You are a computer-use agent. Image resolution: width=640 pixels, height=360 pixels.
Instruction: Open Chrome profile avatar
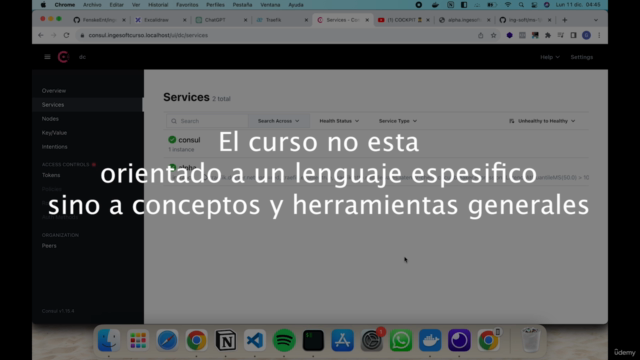[587, 35]
